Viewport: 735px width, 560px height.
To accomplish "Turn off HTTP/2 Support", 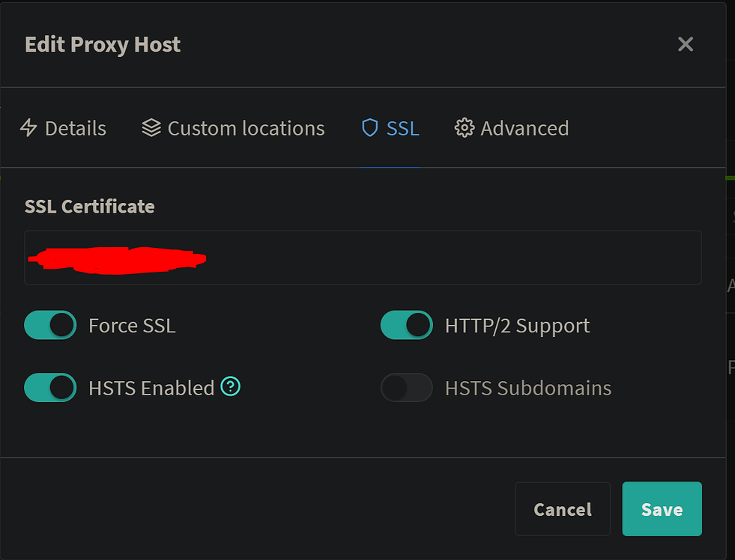I will pyautogui.click(x=406, y=325).
